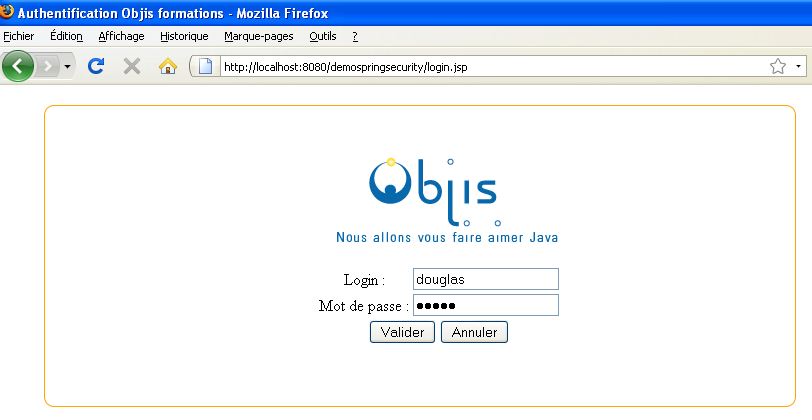The image size is (812, 420).
Task: Click the Stop loading X icon
Action: click(x=132, y=66)
